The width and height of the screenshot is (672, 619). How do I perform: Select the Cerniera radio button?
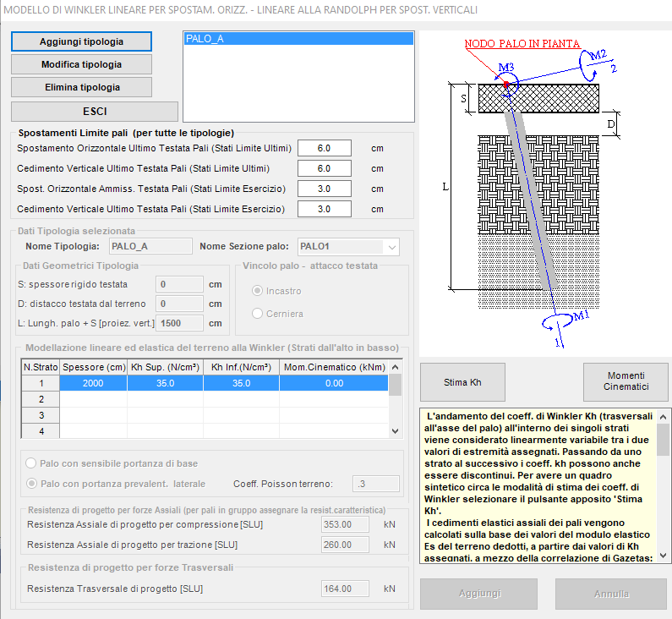click(x=257, y=314)
